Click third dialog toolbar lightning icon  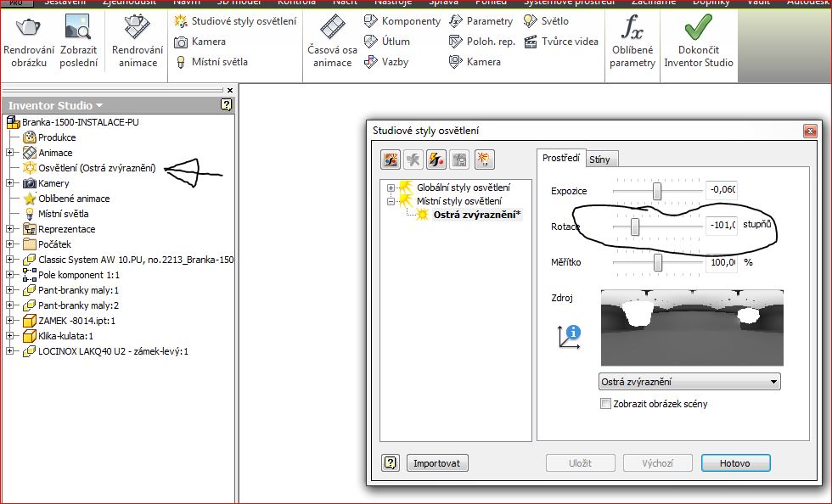click(x=436, y=160)
